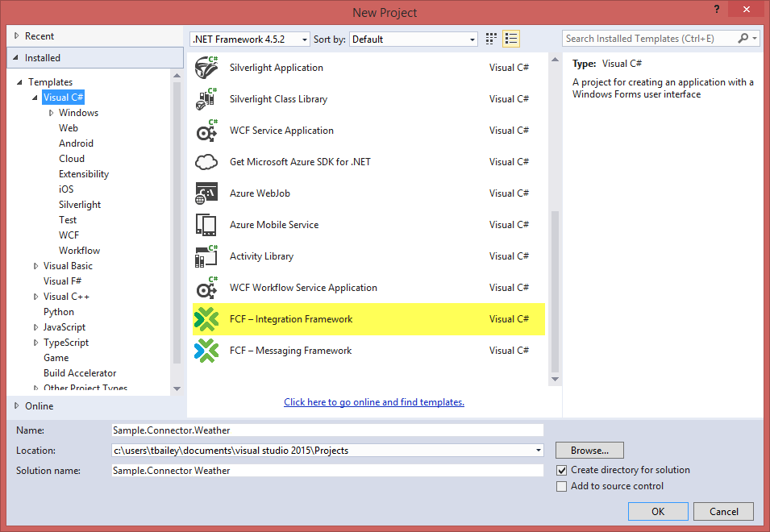This screenshot has width=770, height=532.
Task: Expand the Visual Basic tree node
Action: (x=35, y=266)
